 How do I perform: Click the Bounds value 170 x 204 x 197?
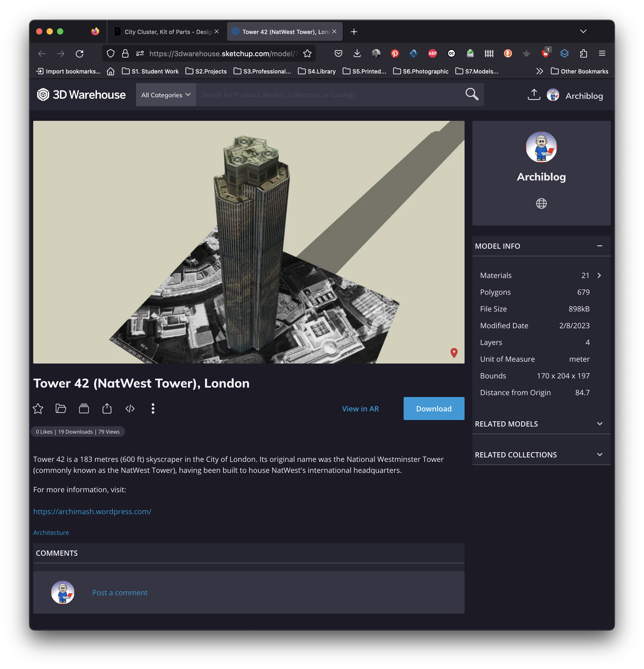[x=563, y=376]
